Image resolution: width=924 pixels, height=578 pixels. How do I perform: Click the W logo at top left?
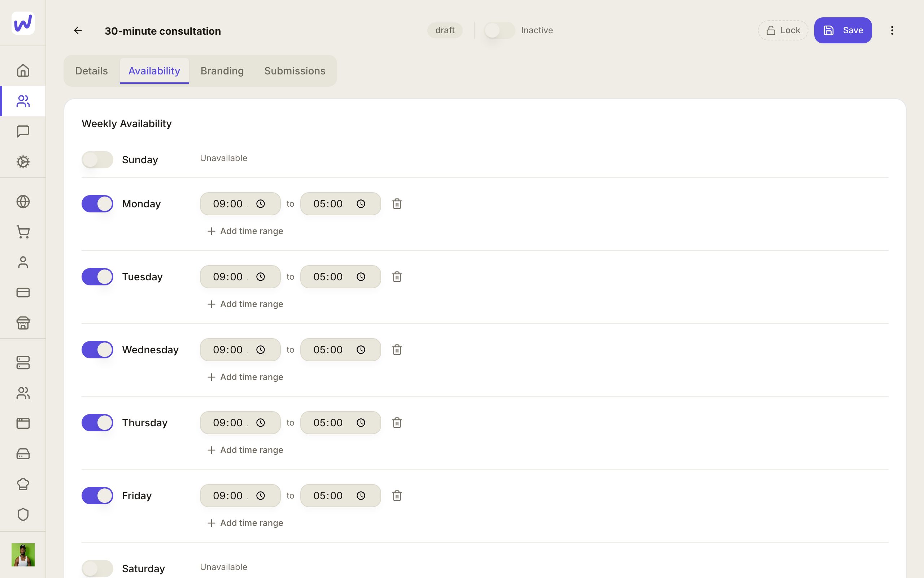(x=23, y=23)
